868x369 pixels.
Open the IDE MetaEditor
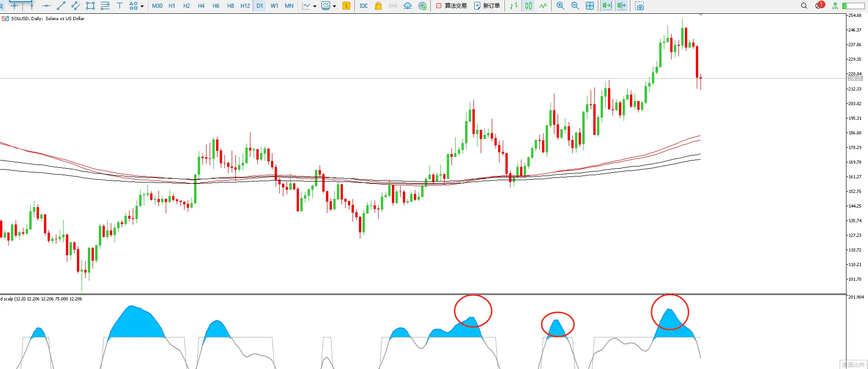(363, 6)
